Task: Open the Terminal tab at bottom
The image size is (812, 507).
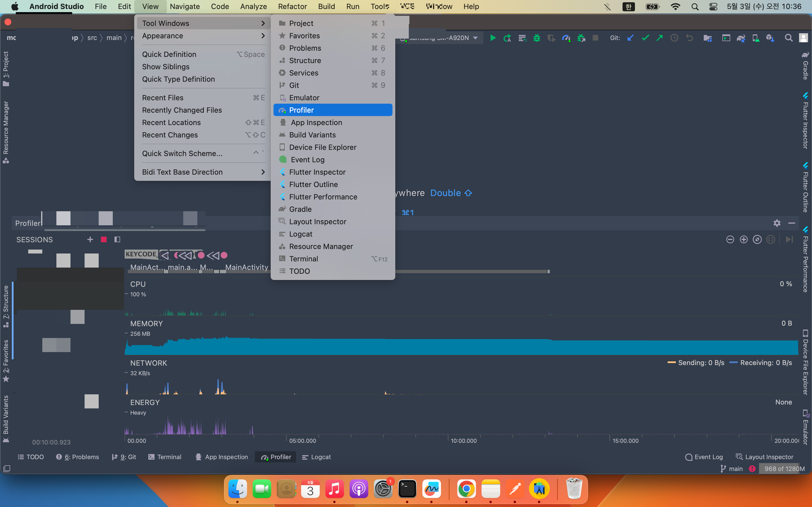Action: coord(165,457)
